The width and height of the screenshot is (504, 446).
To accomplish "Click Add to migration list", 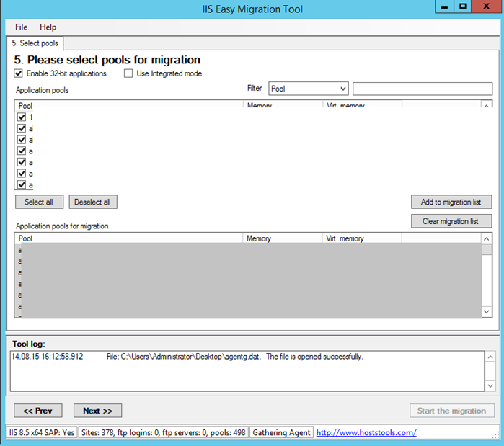I will (451, 202).
